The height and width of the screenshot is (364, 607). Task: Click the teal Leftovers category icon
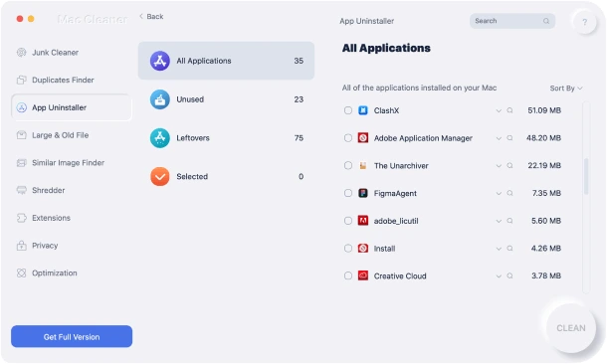[x=160, y=138]
